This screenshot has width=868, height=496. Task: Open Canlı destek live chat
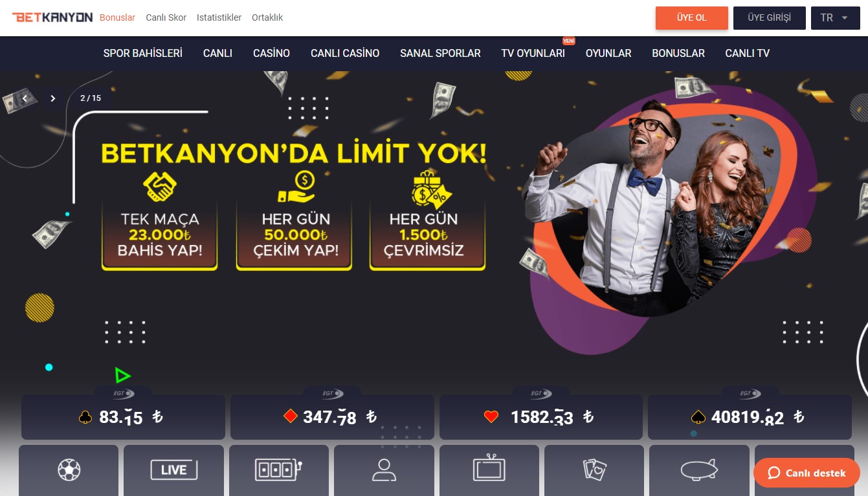click(x=807, y=473)
